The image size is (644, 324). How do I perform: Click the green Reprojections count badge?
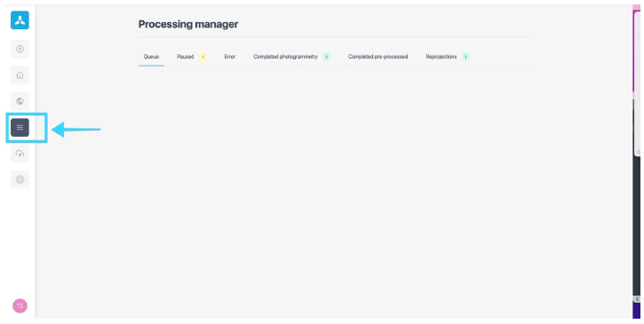(x=465, y=57)
